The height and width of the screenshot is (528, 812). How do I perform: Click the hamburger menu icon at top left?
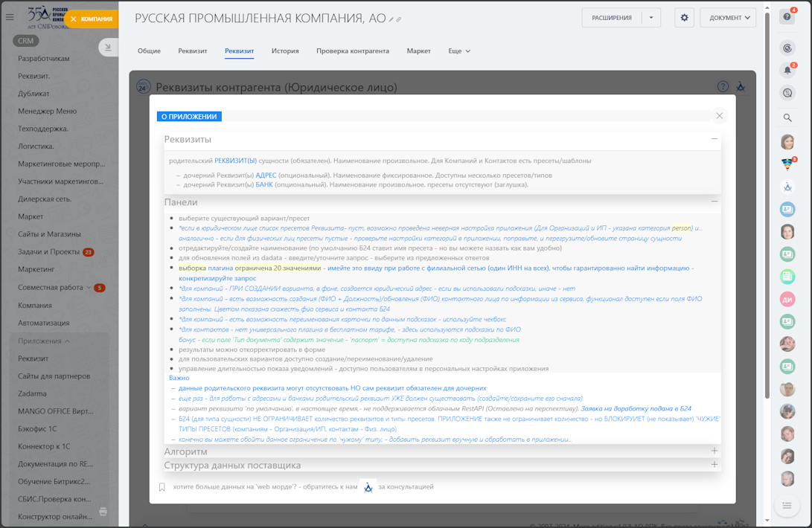(10, 17)
